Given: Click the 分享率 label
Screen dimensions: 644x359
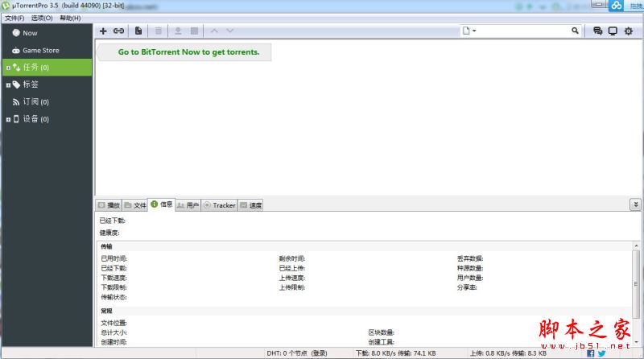Looking at the screenshot, I should pyautogui.click(x=467, y=287).
